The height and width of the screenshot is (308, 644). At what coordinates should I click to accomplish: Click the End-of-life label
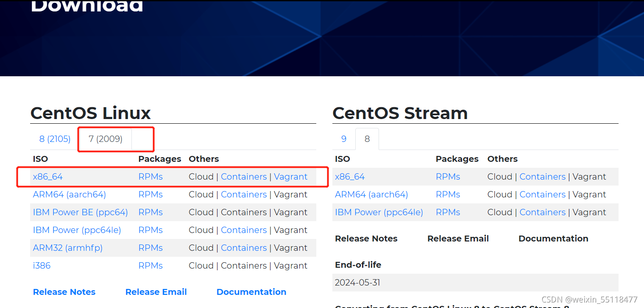coord(358,265)
